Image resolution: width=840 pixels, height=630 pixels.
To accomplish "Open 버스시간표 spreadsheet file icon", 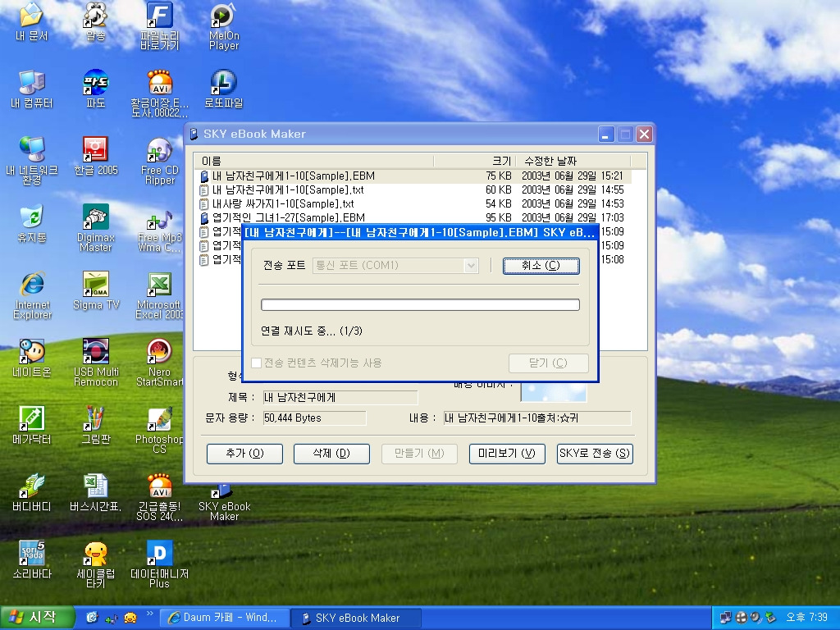I will pos(95,492).
